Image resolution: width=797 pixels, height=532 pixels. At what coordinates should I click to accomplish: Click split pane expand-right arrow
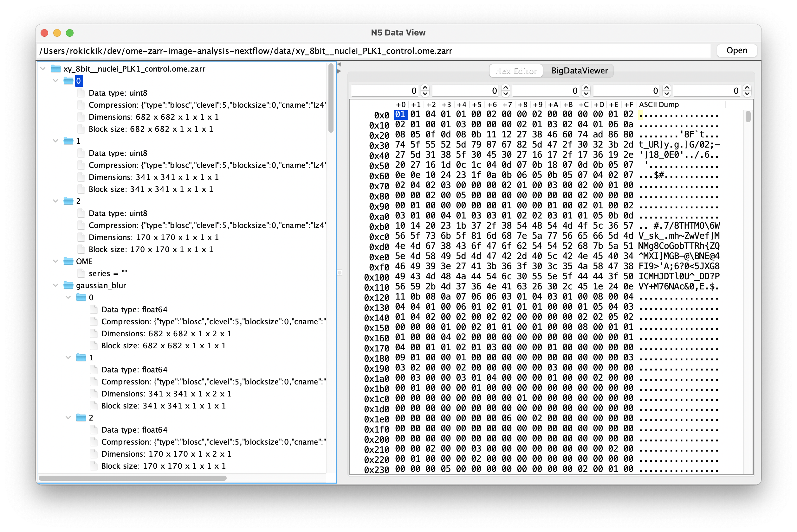tap(339, 71)
